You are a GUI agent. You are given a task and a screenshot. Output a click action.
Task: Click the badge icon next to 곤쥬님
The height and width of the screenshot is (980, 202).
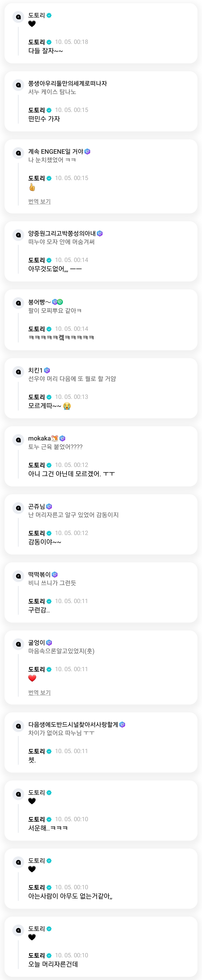point(49,506)
